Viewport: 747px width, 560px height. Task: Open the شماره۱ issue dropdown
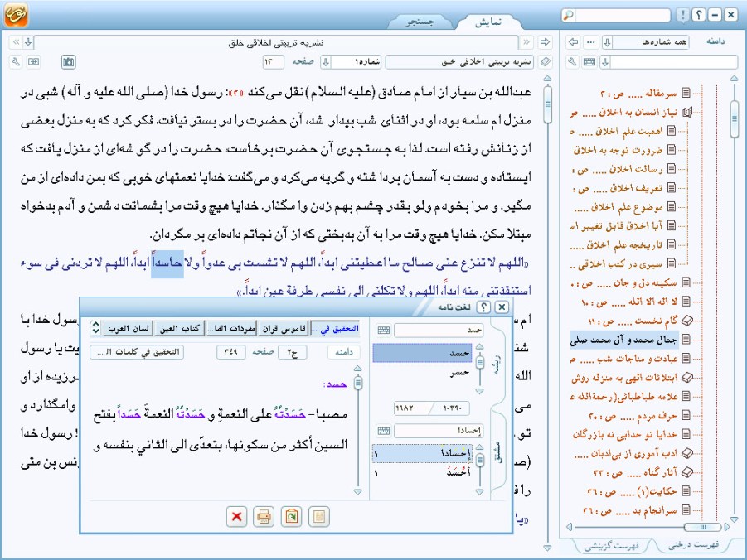point(325,62)
